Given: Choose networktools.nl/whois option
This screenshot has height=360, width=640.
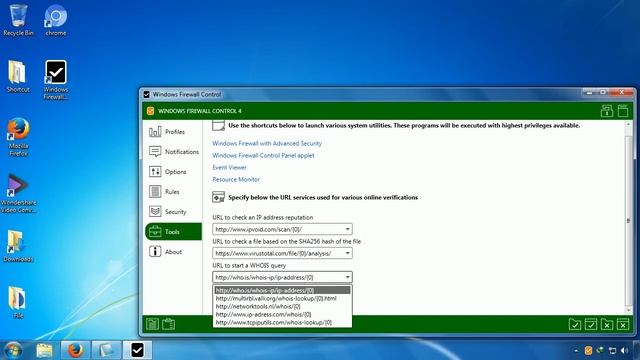Looking at the screenshot, I should click(x=282, y=307).
